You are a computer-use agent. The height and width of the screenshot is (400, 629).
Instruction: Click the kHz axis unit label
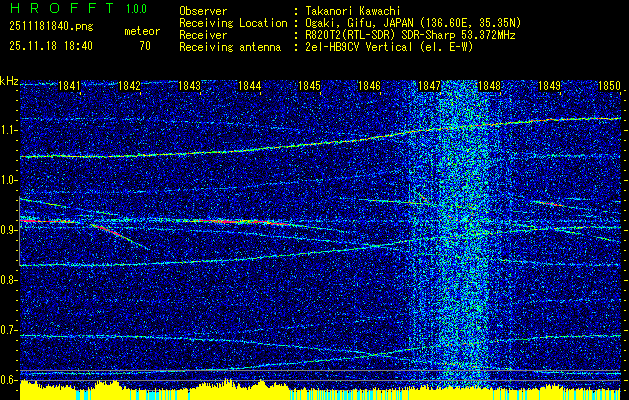point(9,81)
